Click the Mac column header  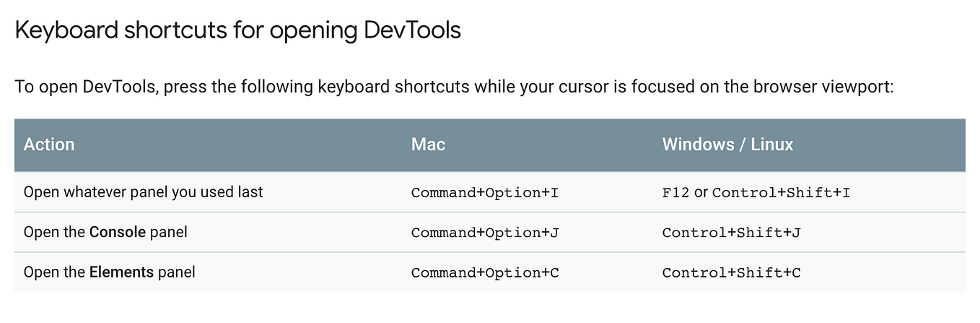pyautogui.click(x=428, y=144)
